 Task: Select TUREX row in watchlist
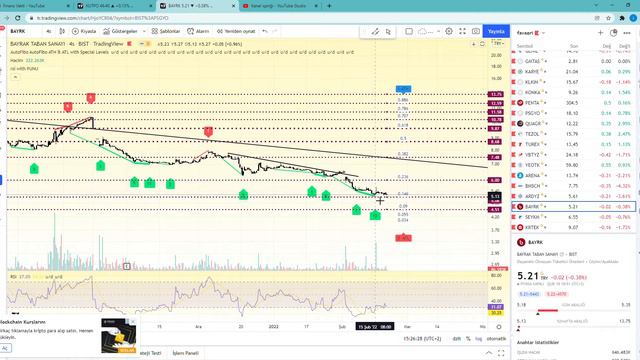tap(573, 144)
